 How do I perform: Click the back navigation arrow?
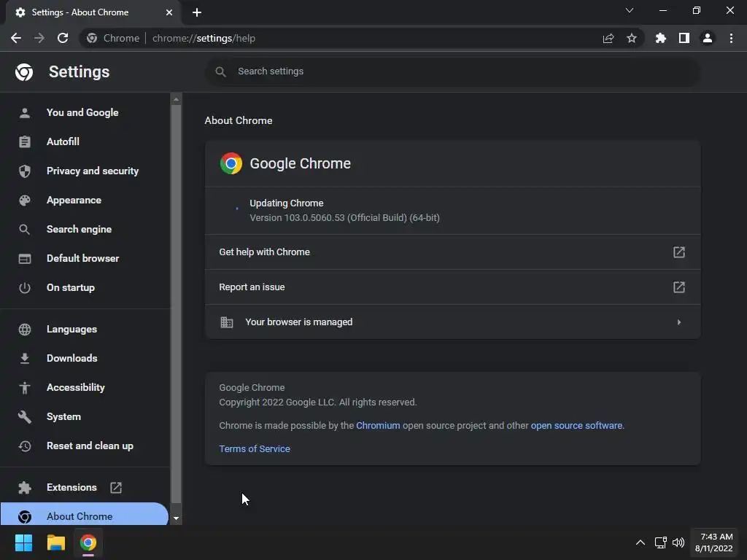(16, 38)
